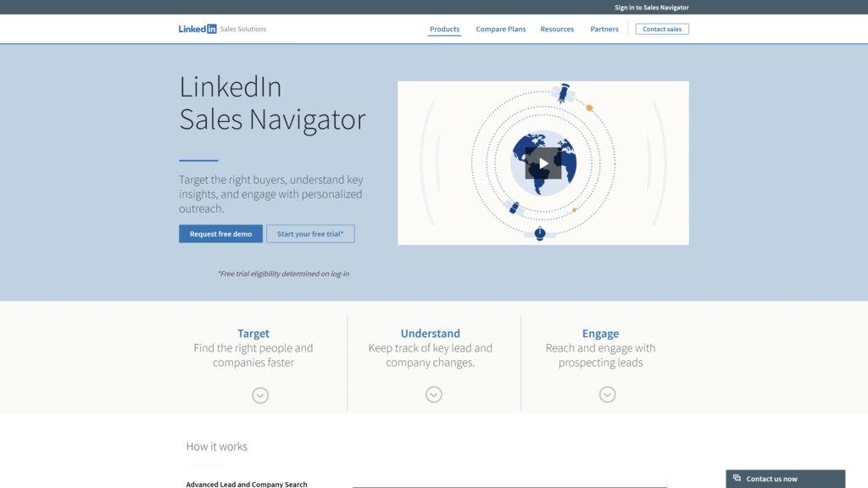Open the Partners menu item
This screenshot has height=488, width=868.
(x=604, y=29)
